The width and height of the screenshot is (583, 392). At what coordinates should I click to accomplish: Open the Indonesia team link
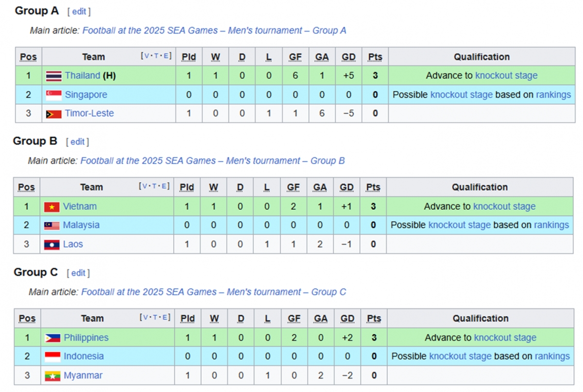point(84,356)
